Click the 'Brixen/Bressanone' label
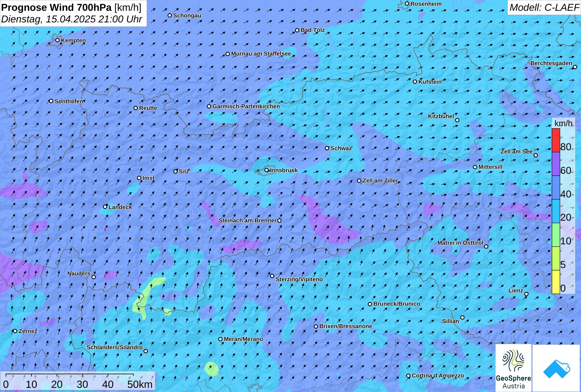The image size is (581, 392). [346, 326]
